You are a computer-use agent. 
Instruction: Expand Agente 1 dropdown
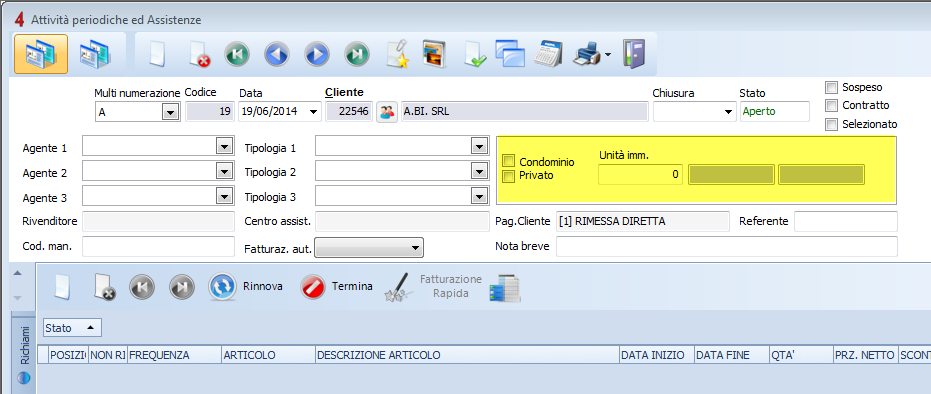pyautogui.click(x=224, y=147)
